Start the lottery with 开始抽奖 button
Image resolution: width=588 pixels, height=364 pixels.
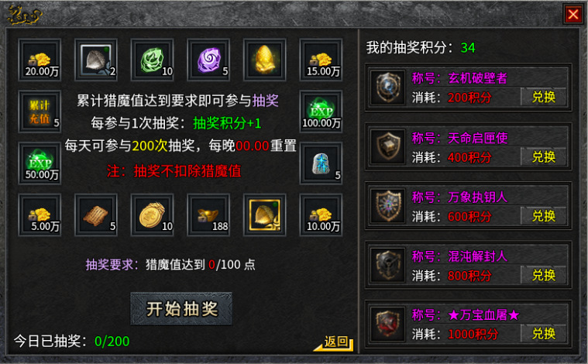(x=181, y=309)
